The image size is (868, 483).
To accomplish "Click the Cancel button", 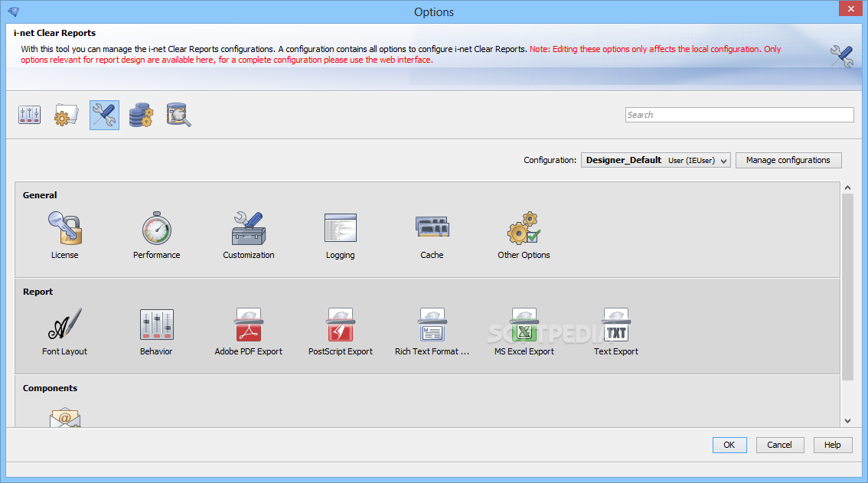I will (779, 445).
